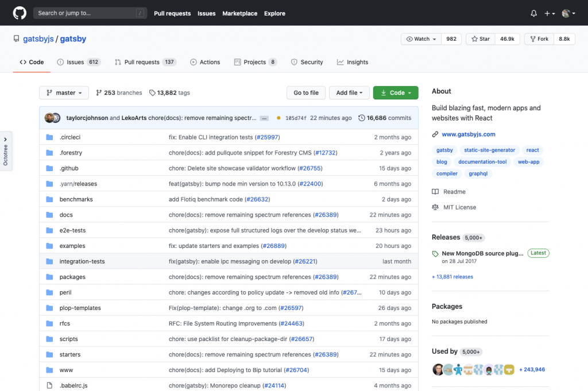
Task: Click the Search or jump to field
Action: coord(90,13)
